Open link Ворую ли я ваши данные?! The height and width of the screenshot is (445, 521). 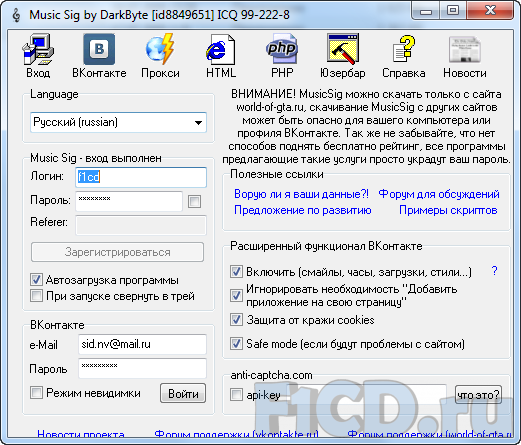pos(301,194)
